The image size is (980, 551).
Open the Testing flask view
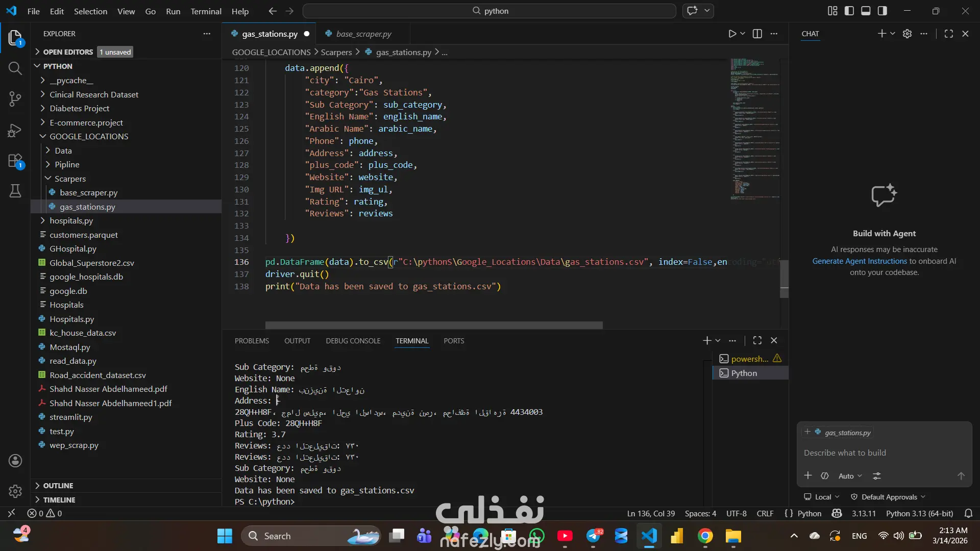coord(15,191)
